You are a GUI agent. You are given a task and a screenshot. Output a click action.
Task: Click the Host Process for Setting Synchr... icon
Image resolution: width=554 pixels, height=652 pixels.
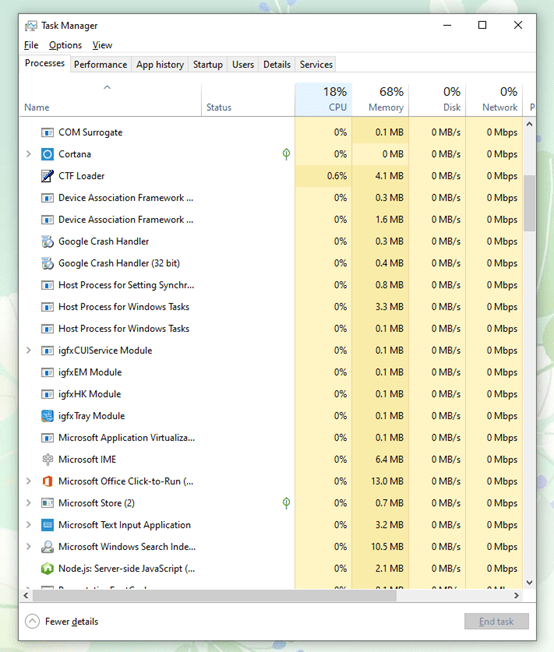47,285
